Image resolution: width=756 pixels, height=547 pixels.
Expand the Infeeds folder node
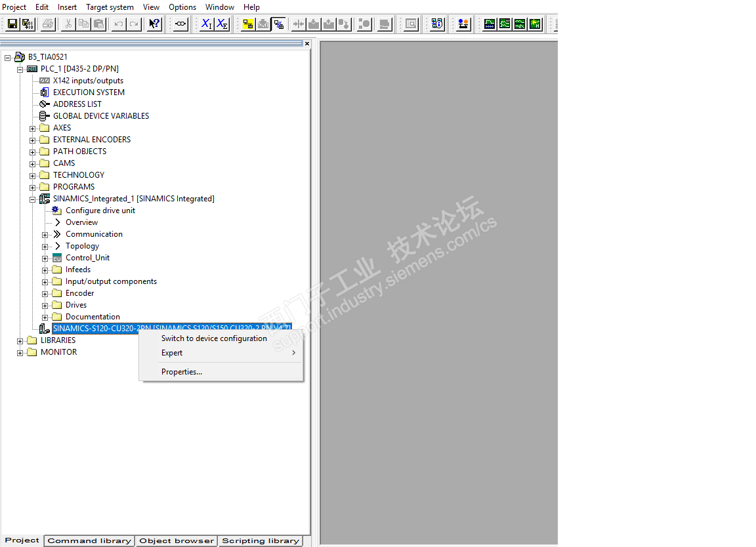[x=45, y=270]
